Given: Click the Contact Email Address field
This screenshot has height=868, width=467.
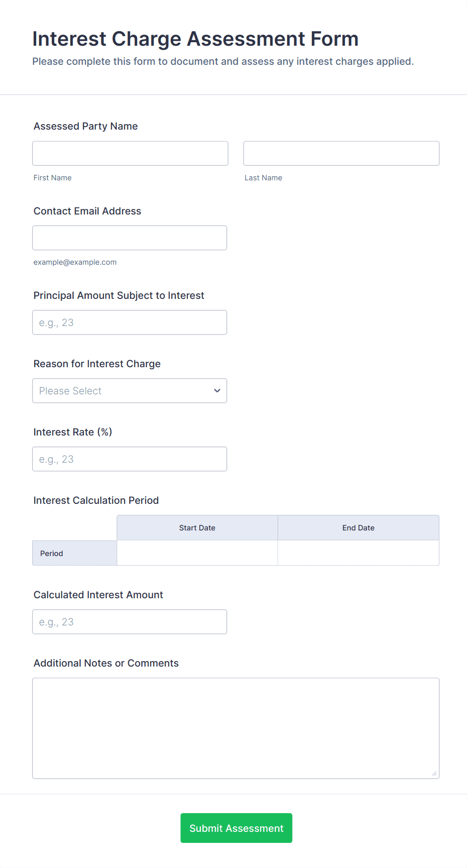Looking at the screenshot, I should (x=130, y=238).
